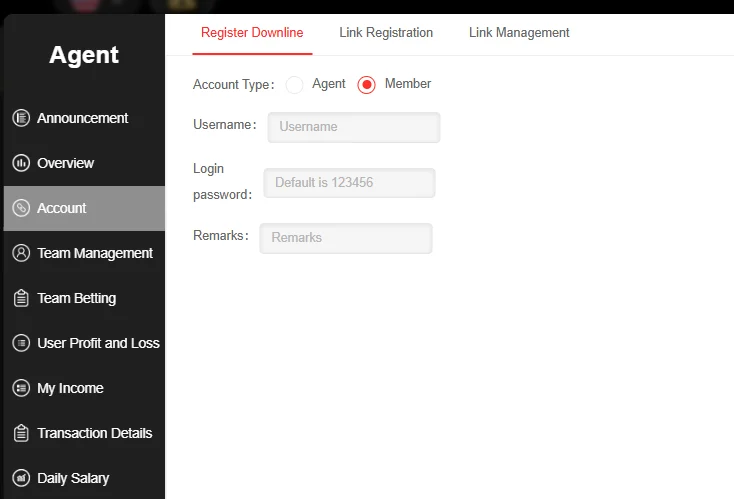Select the Agent account type radio

pos(294,85)
